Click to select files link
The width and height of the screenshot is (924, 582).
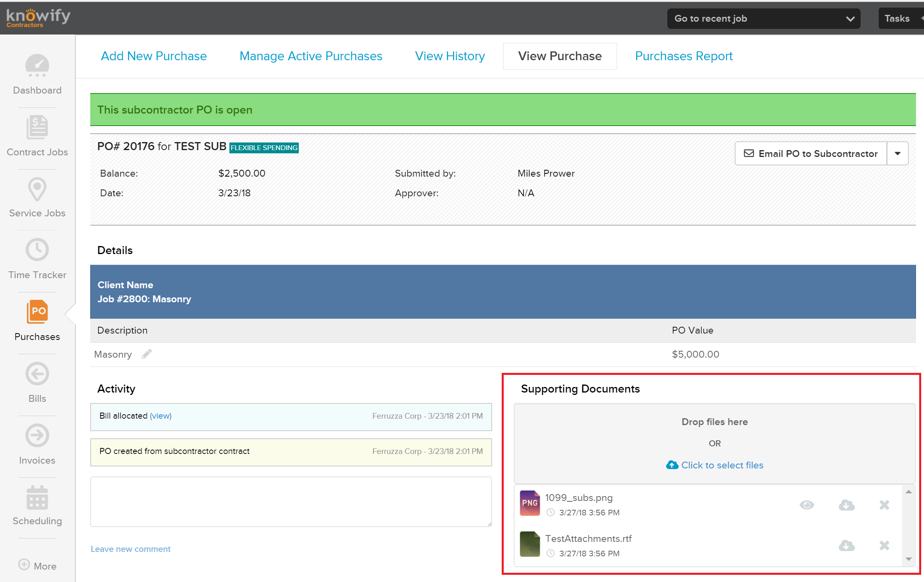pyautogui.click(x=722, y=465)
